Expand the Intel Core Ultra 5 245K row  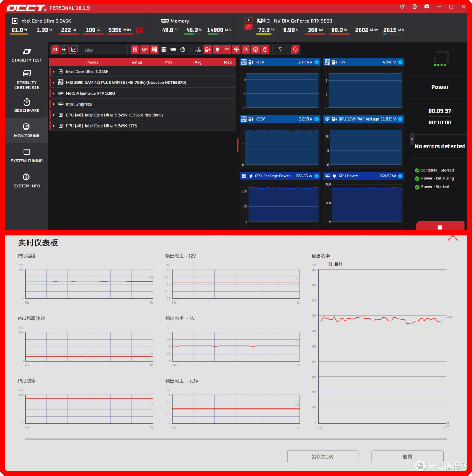[x=54, y=72]
